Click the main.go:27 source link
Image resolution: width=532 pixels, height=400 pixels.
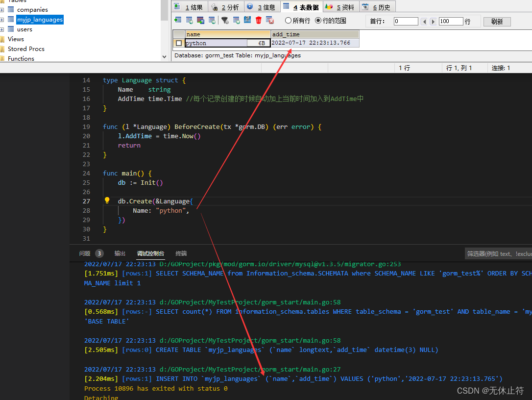(x=250, y=370)
